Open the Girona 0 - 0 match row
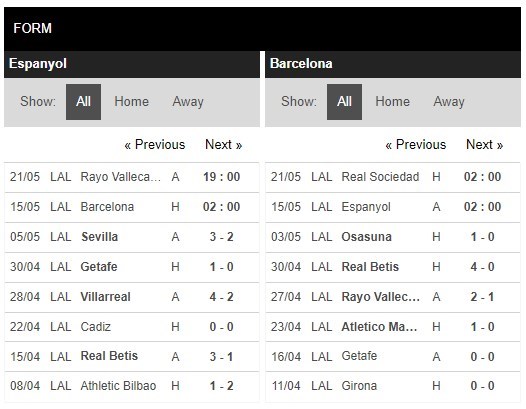 pos(393,386)
